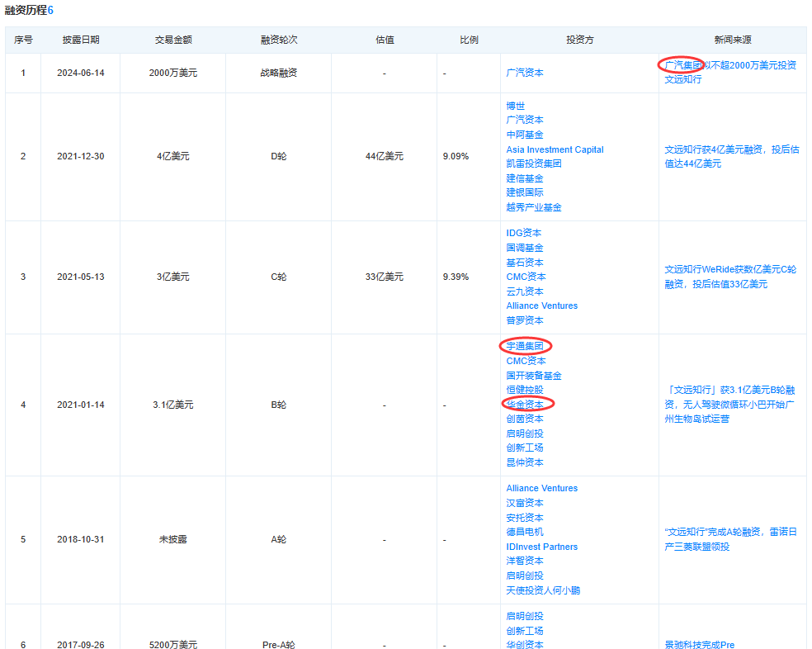Open 创新工场 link in B轮 row

[x=525, y=448]
